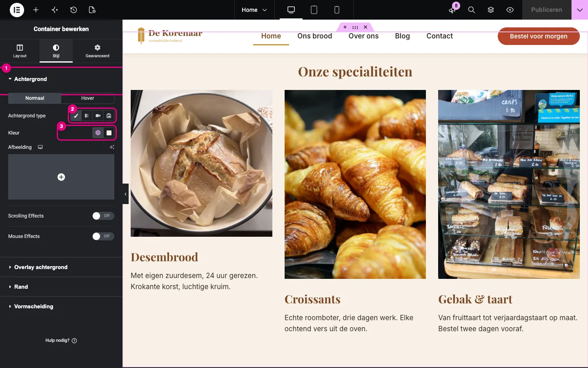Viewport: 588px width, 368px height.
Task: Toggle Scrolling Effects switch
Action: [x=103, y=216]
